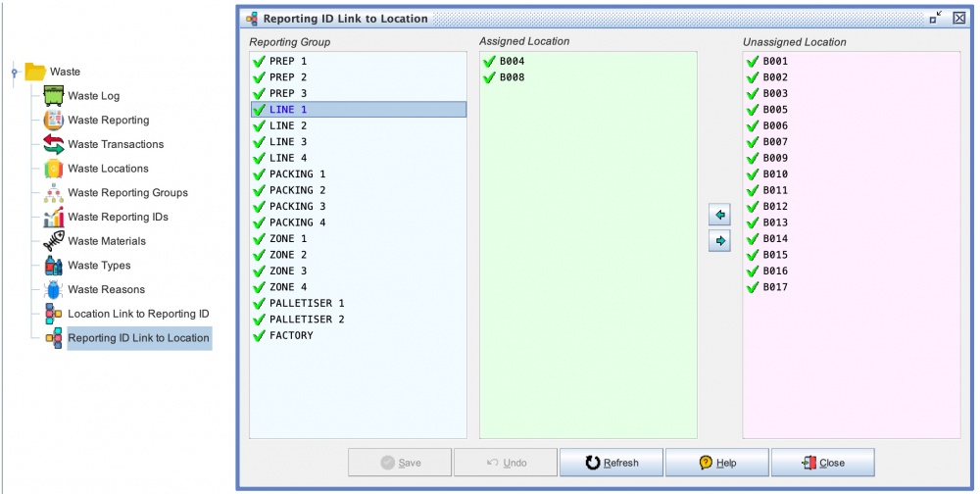Open Location Link to Reporting ID

pyautogui.click(x=138, y=314)
